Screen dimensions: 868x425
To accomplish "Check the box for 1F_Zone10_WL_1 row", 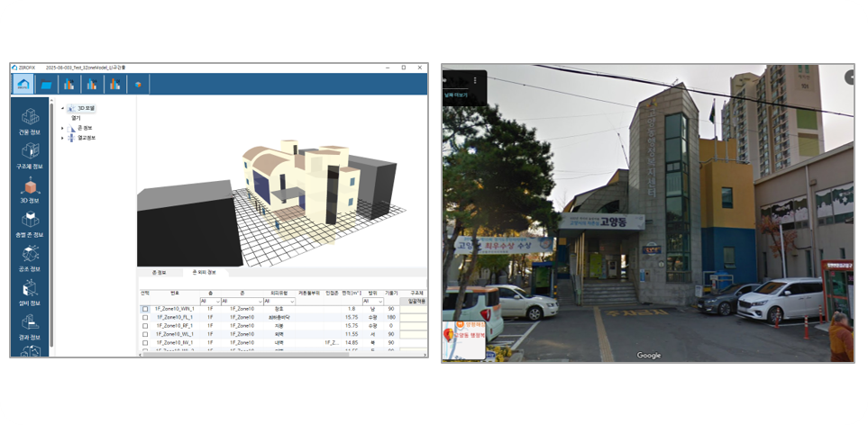I will [x=145, y=334].
